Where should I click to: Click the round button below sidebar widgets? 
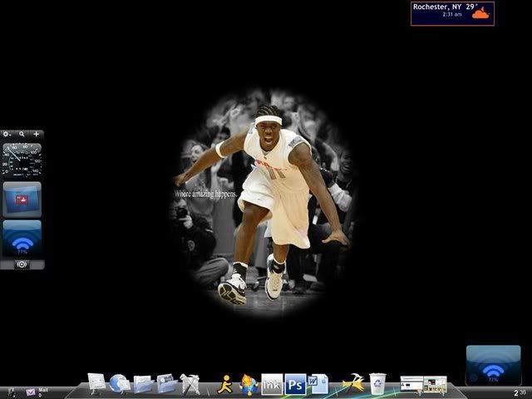(22, 264)
